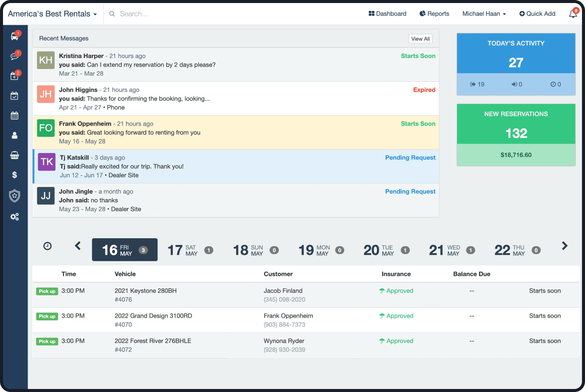Viewport: 585px width, 392px height.
Task: Click the notification bell with 6 alerts
Action: (573, 14)
